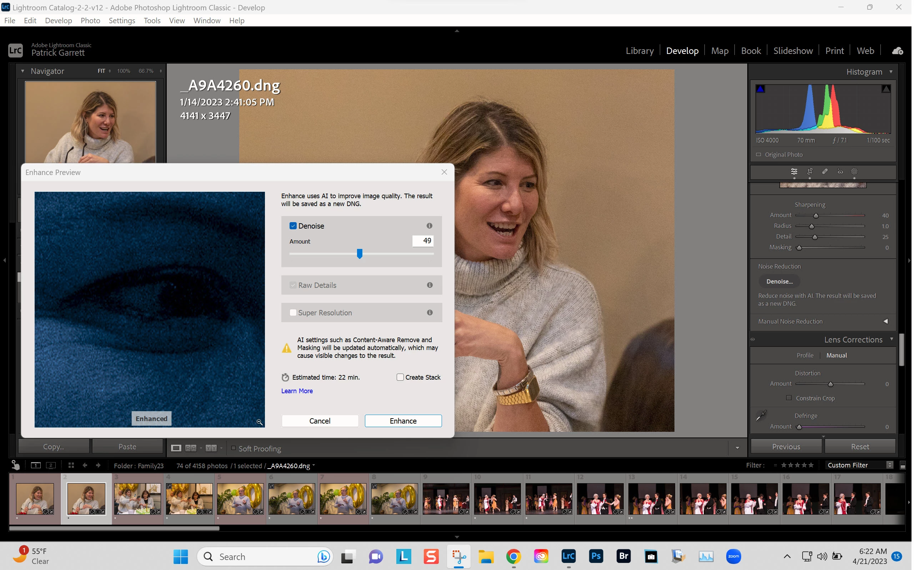924x570 pixels.
Task: Click the Defringe eyedropper tool
Action: [761, 415]
